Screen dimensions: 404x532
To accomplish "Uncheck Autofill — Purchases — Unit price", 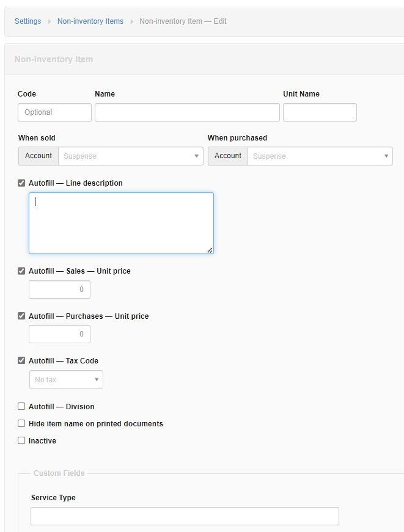I will (21, 316).
